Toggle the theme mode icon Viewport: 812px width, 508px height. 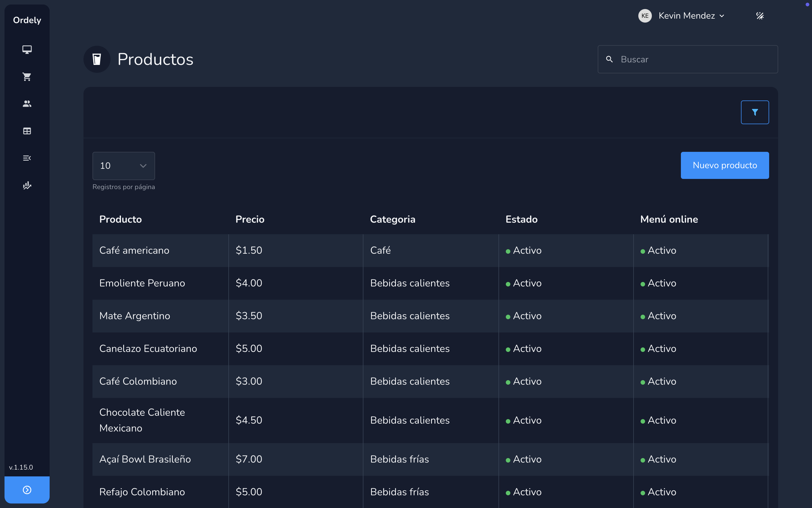[760, 16]
